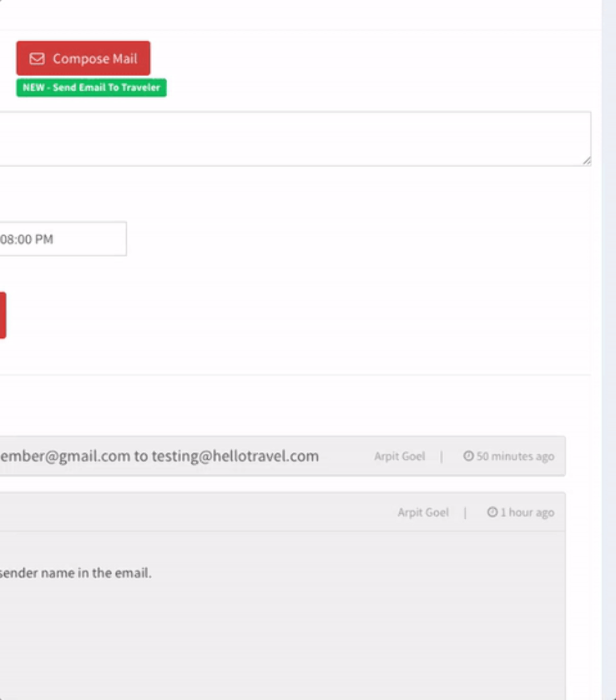Click the 1 hour ago timestamp
Screen dimensions: 616x700
click(x=528, y=512)
